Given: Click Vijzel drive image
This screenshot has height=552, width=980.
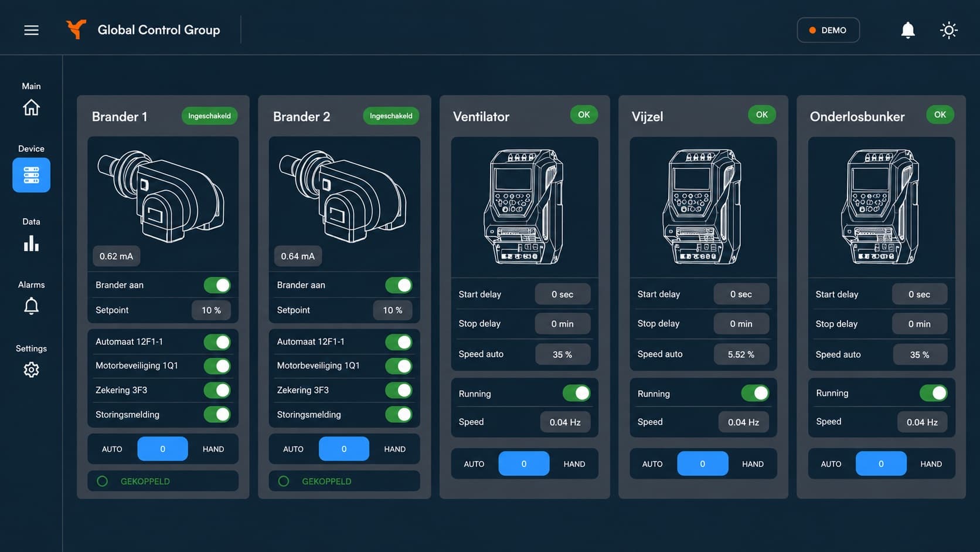Looking at the screenshot, I should tap(702, 206).
